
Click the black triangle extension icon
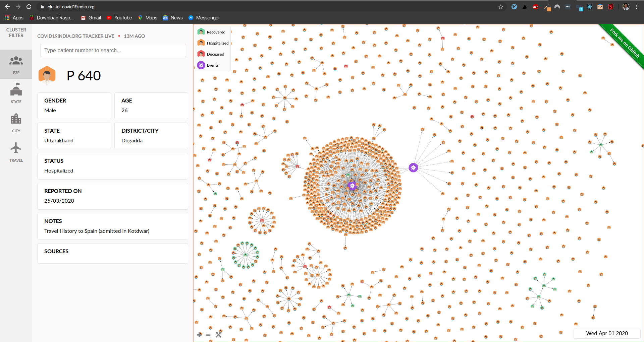coord(525,7)
